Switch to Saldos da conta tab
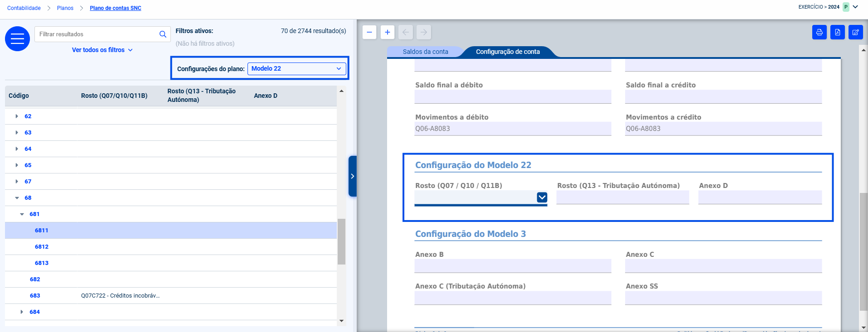868x332 pixels. pos(425,52)
